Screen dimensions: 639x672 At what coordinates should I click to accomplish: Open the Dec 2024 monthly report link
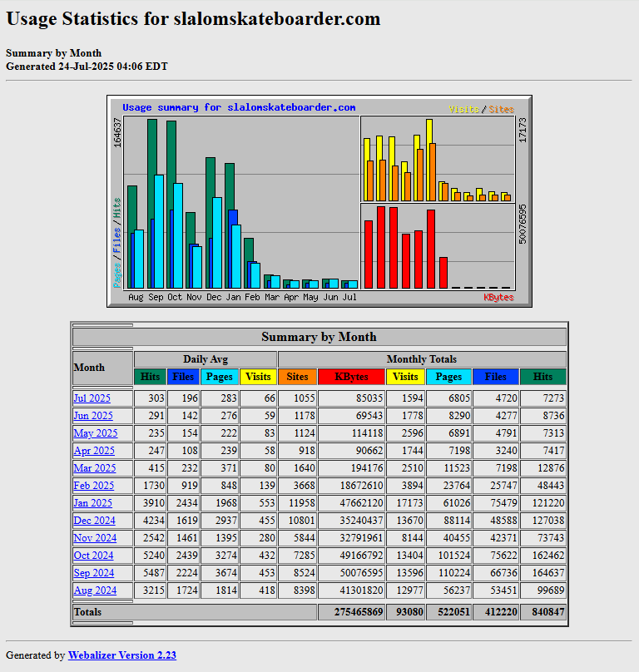point(94,521)
